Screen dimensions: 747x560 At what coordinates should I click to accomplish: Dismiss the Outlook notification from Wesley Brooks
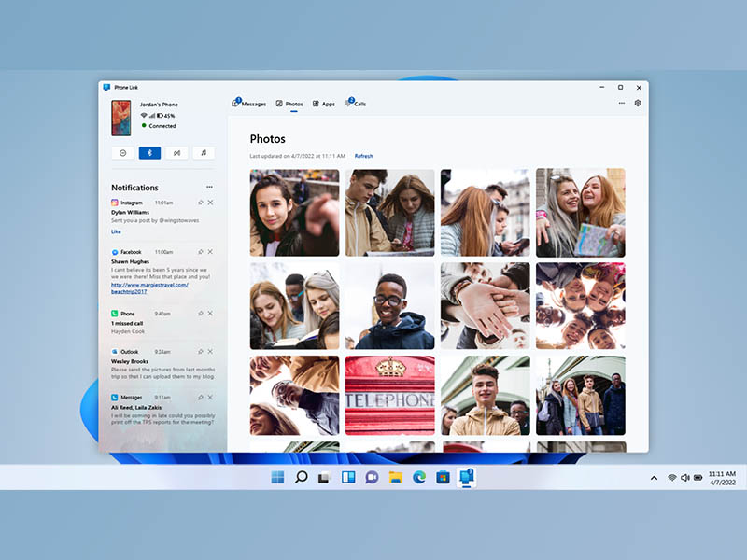210,352
